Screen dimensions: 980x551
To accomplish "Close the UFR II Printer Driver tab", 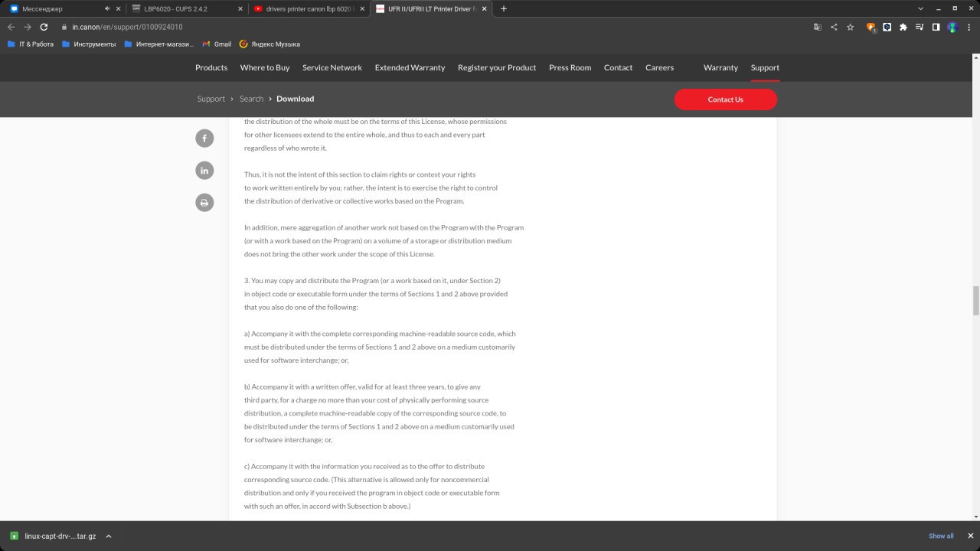I will (484, 8).
